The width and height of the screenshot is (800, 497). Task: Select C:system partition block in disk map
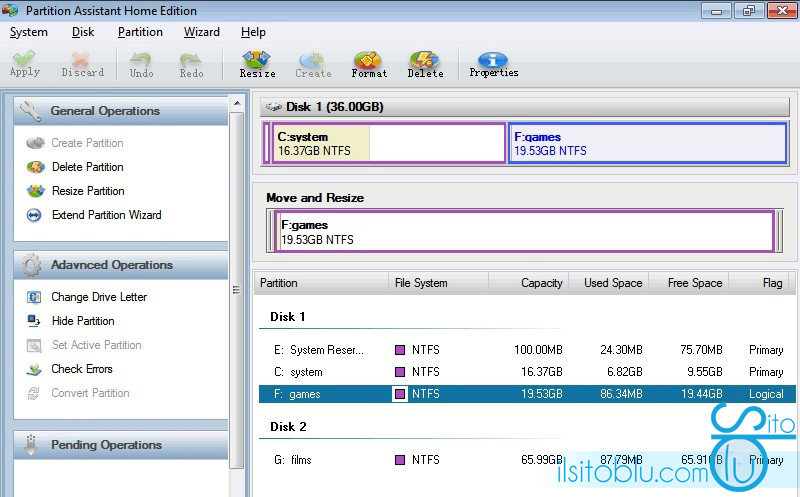pos(389,143)
